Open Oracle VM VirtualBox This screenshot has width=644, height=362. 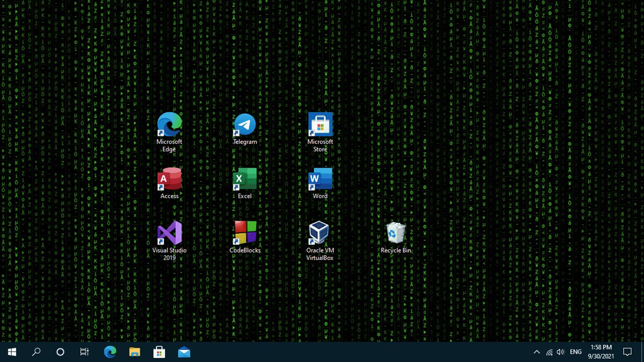pyautogui.click(x=319, y=233)
